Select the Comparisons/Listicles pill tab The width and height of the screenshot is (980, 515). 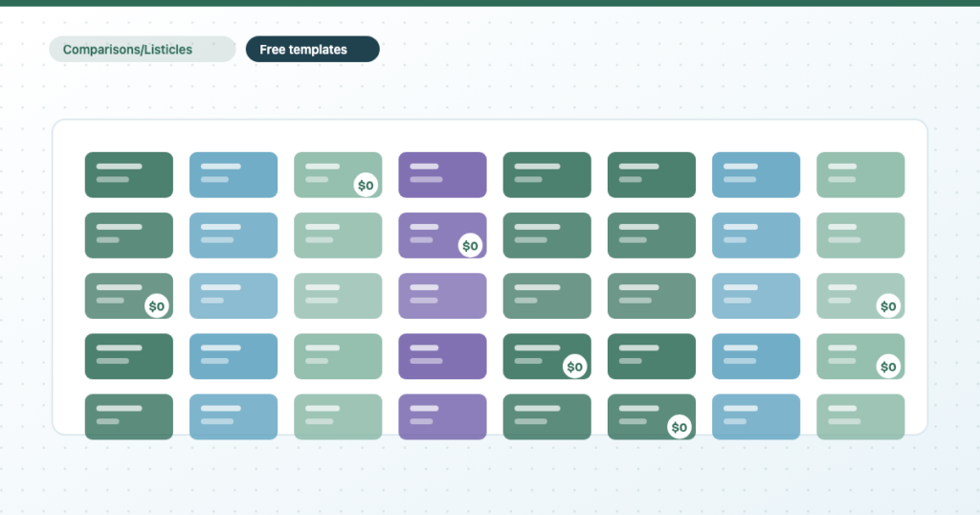click(x=143, y=50)
